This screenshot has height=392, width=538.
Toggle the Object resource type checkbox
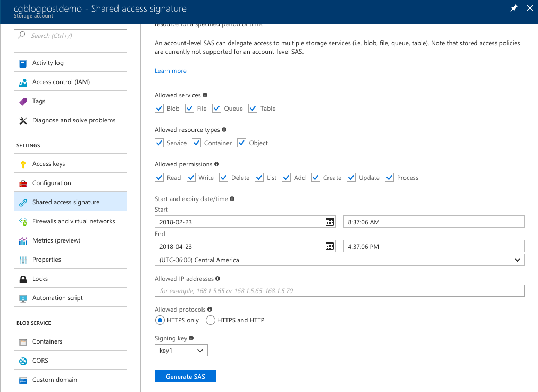[x=241, y=143]
